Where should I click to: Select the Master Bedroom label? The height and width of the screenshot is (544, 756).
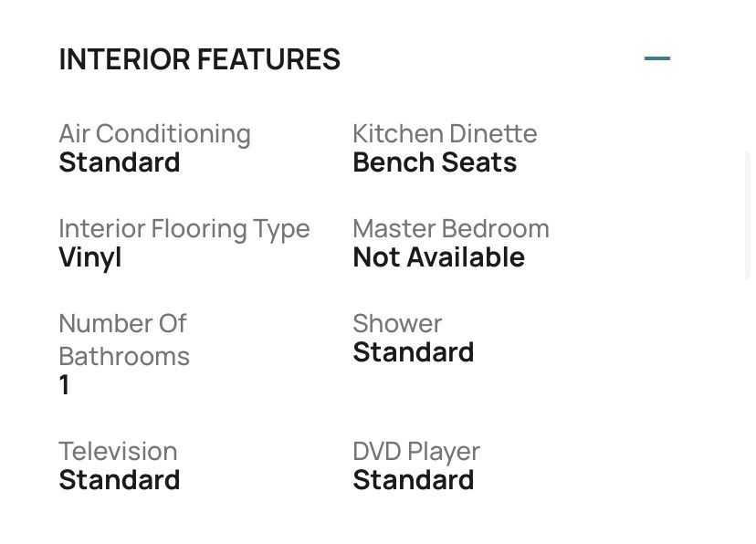451,228
